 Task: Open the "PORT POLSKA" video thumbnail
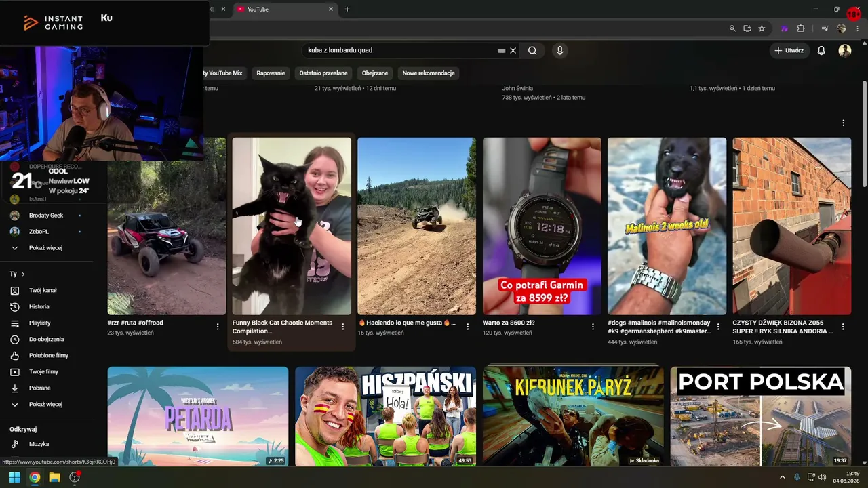pos(761,416)
